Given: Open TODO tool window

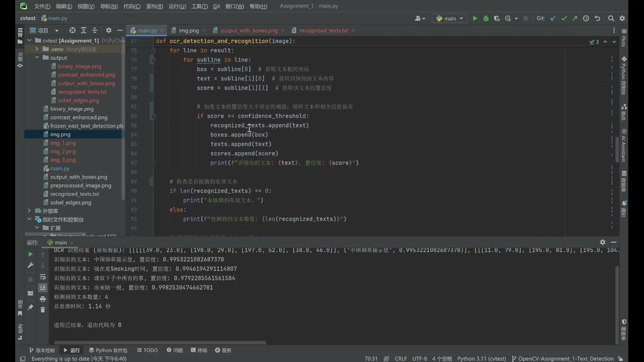Looking at the screenshot, I should pyautogui.click(x=147, y=350).
